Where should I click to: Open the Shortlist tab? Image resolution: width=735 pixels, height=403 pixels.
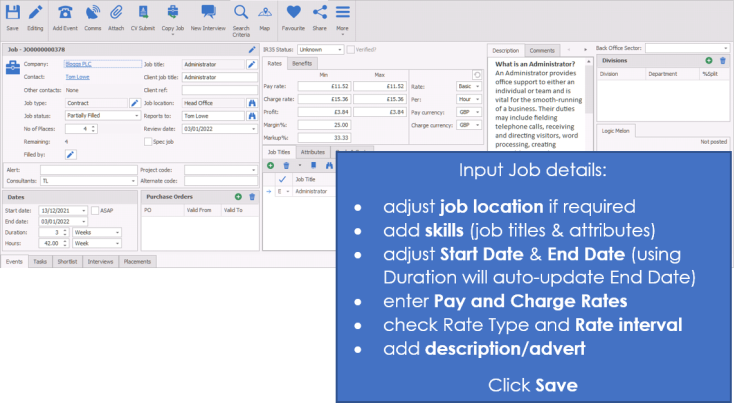[x=68, y=260]
